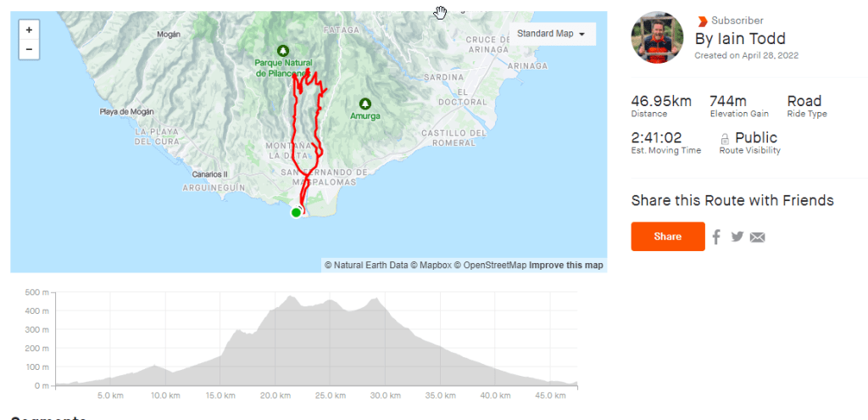Zoom in on the route map
The width and height of the screenshot is (868, 420).
click(x=30, y=30)
